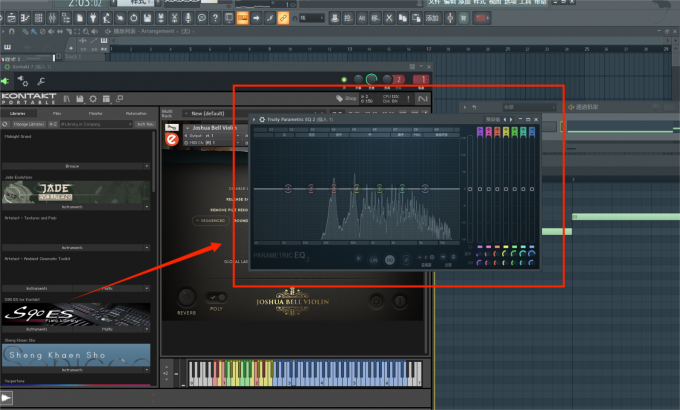The height and width of the screenshot is (410, 680).
Task: Click the microphone recording icon in toolbar
Action: point(188,18)
